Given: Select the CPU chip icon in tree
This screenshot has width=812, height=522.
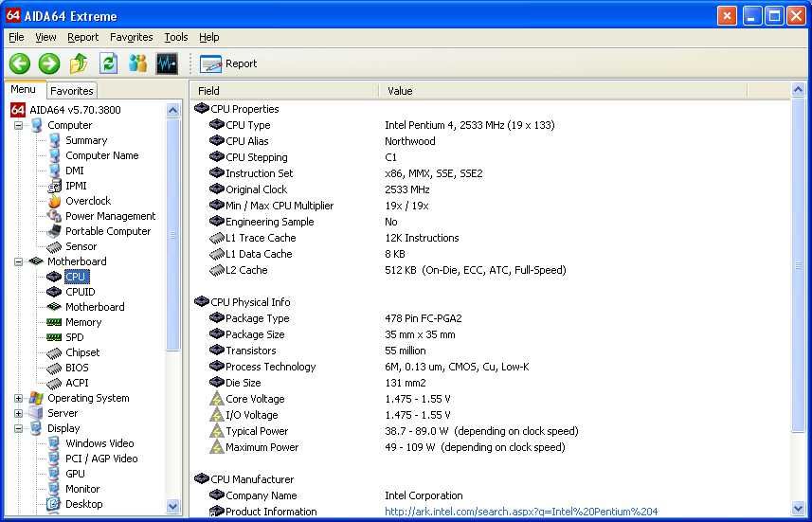Looking at the screenshot, I should [54, 277].
